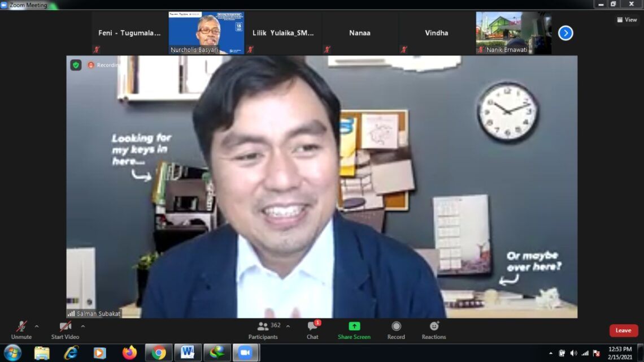Screen dimensions: 644x362
Task: Click the Recording indicator label
Action: click(105, 65)
